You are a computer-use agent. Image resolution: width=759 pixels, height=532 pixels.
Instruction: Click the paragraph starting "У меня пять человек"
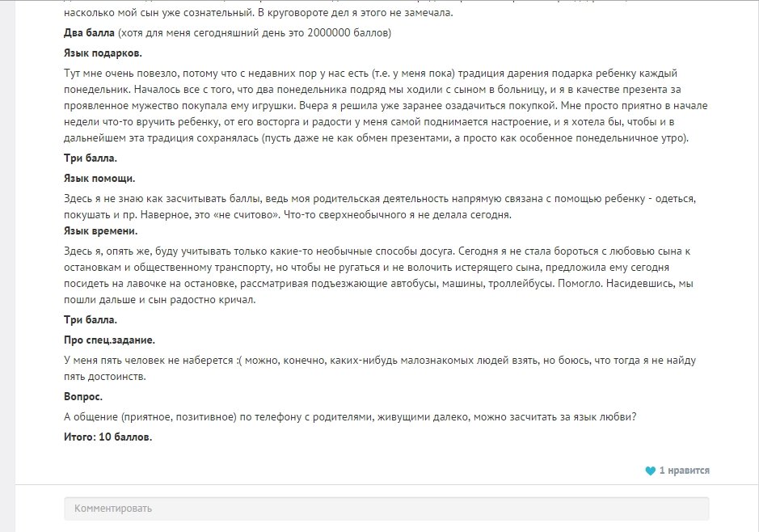tap(380, 368)
